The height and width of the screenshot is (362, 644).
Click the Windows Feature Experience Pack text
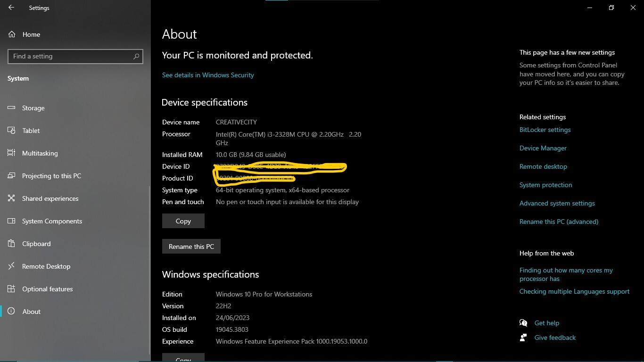pyautogui.click(x=291, y=341)
